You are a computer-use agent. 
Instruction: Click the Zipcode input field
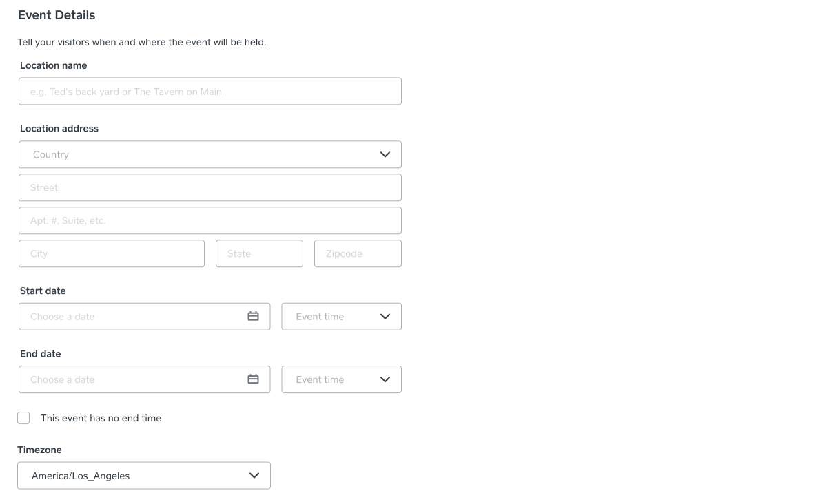(x=358, y=253)
